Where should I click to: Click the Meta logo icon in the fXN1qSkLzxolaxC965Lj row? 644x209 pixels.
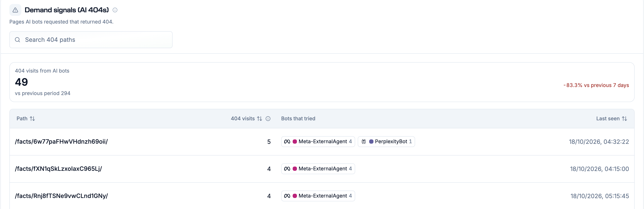(x=287, y=169)
